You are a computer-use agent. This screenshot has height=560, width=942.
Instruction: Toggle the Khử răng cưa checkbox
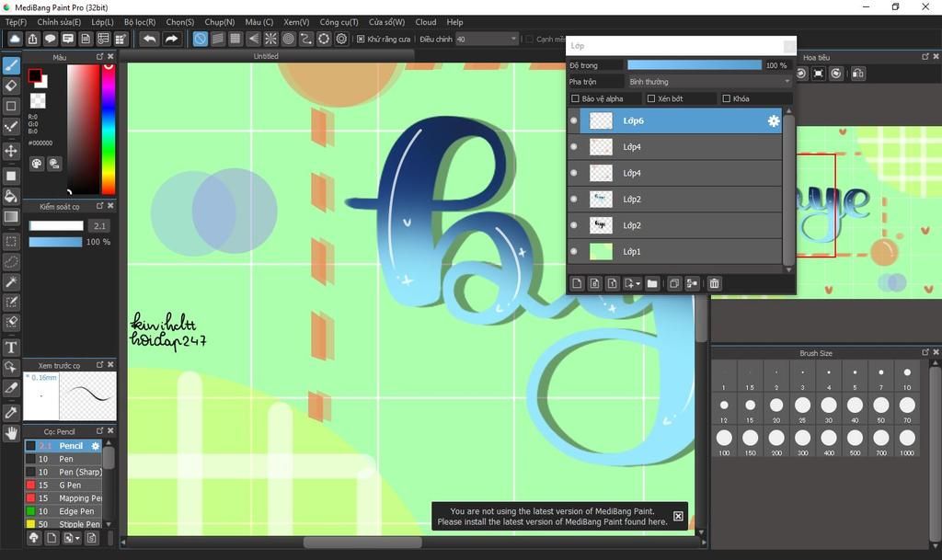[x=361, y=39]
